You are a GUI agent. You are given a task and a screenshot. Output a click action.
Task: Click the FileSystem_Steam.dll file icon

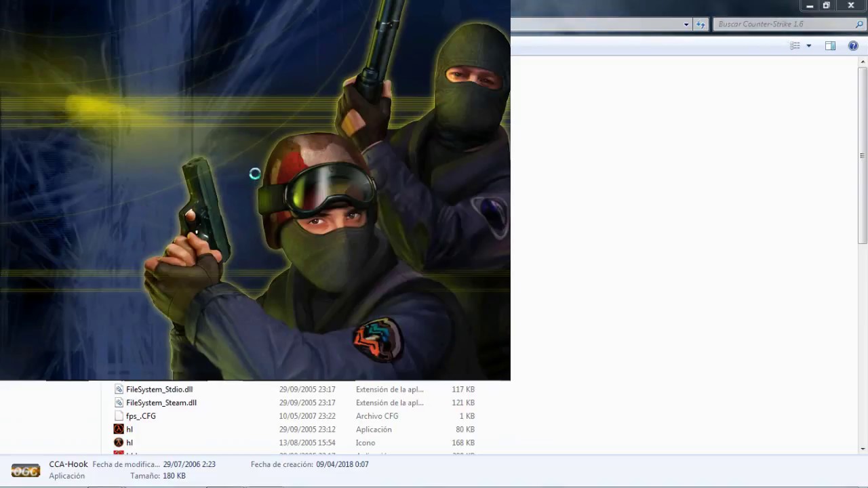pyautogui.click(x=119, y=403)
